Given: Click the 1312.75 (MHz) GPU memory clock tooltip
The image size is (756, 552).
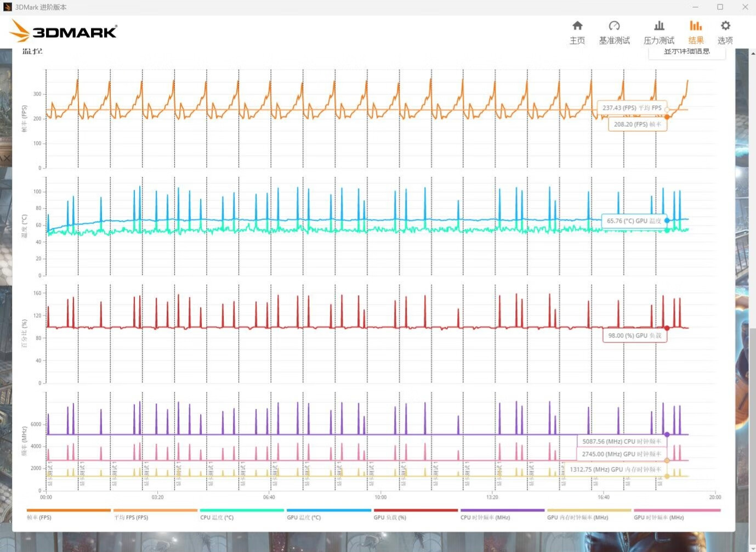Looking at the screenshot, I should (616, 470).
